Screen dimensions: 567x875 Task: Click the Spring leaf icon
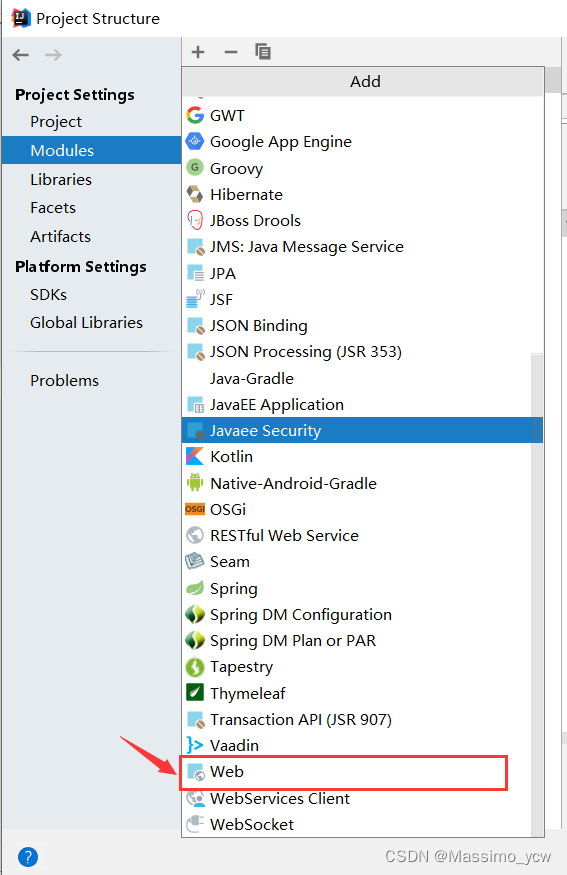click(x=195, y=588)
